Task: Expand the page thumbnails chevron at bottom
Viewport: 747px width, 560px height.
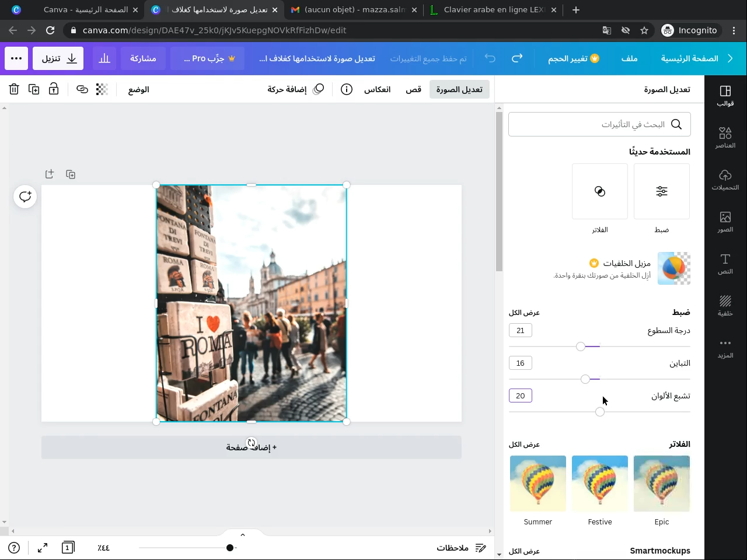Action: tap(243, 535)
